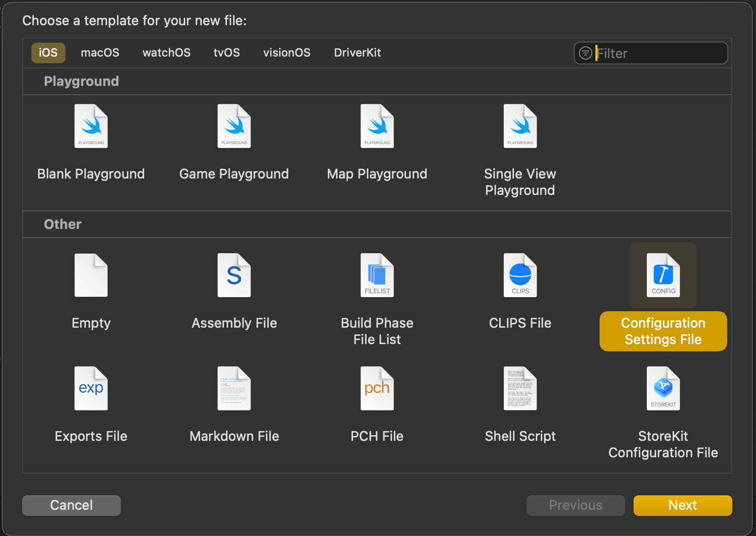Select the Markdown File icon

click(234, 388)
